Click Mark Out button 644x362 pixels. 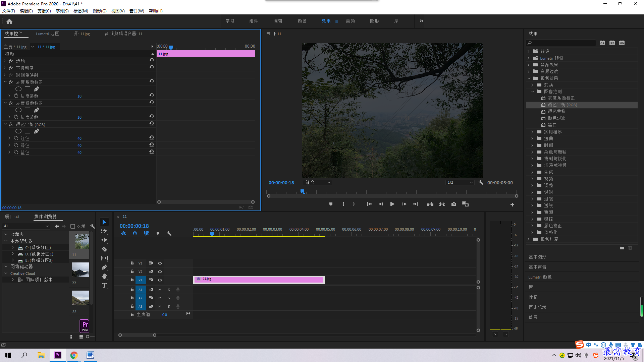click(x=354, y=204)
